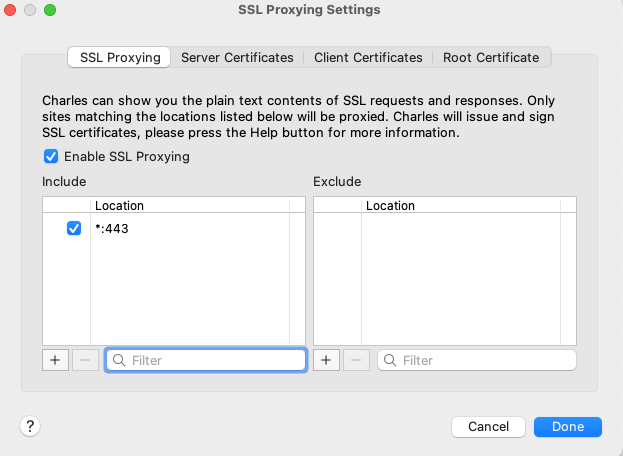The image size is (623, 456).
Task: Confirm settings with the Done button
Action: pyautogui.click(x=568, y=427)
